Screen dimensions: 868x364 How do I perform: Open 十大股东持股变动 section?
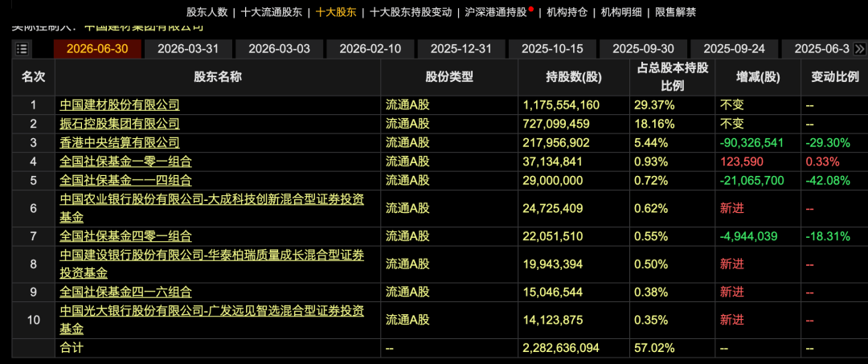pos(411,12)
